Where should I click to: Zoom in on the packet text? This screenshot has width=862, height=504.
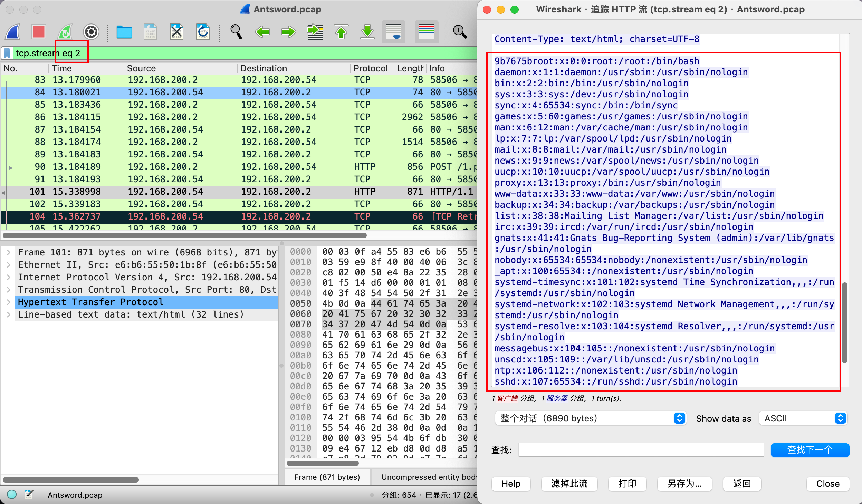(x=460, y=32)
